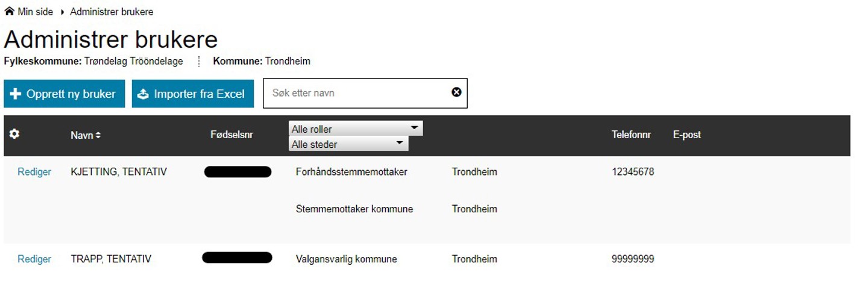The height and width of the screenshot is (289, 868).
Task: Click the Administrer brukere breadcrumb
Action: click(x=112, y=11)
